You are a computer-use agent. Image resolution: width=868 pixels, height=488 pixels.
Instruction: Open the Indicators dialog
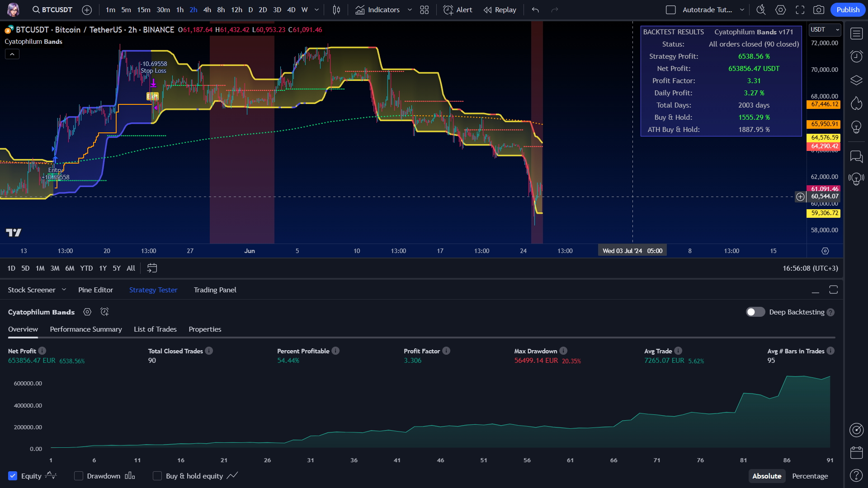click(x=377, y=9)
